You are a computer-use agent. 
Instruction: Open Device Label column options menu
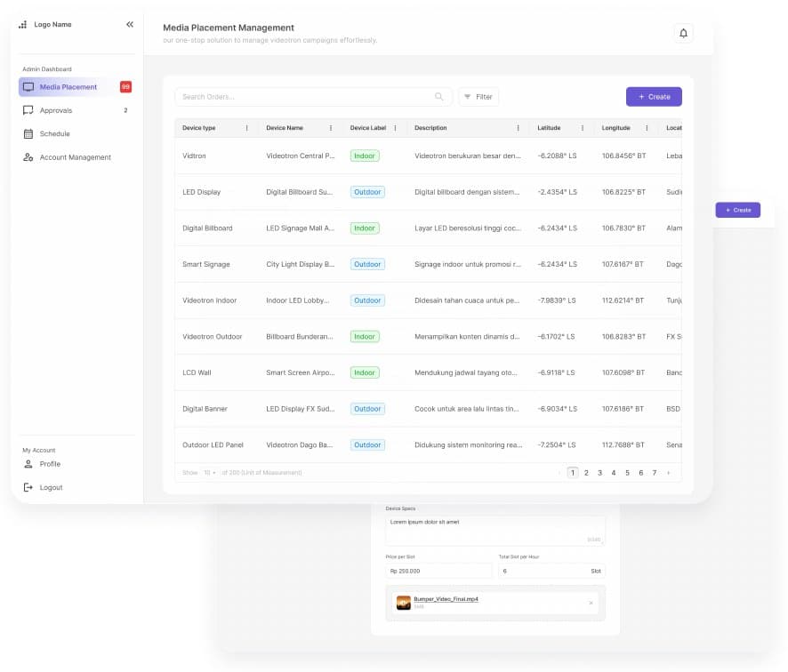point(396,128)
